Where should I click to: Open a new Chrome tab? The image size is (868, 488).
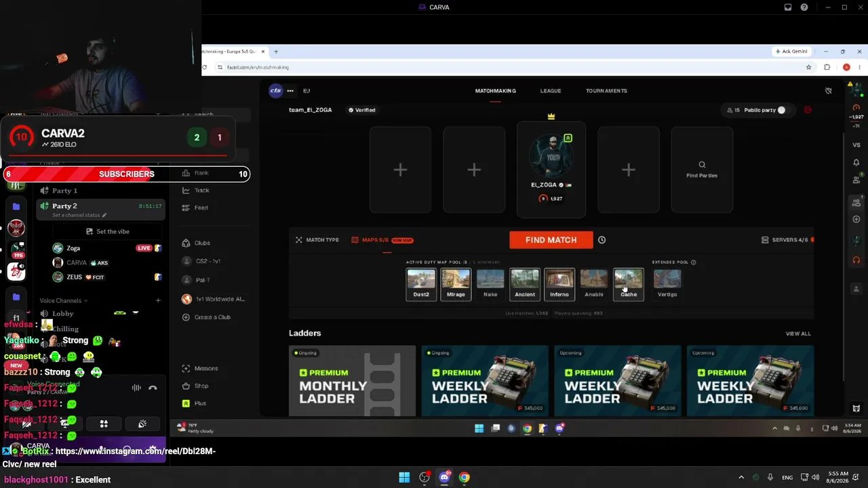(275, 52)
